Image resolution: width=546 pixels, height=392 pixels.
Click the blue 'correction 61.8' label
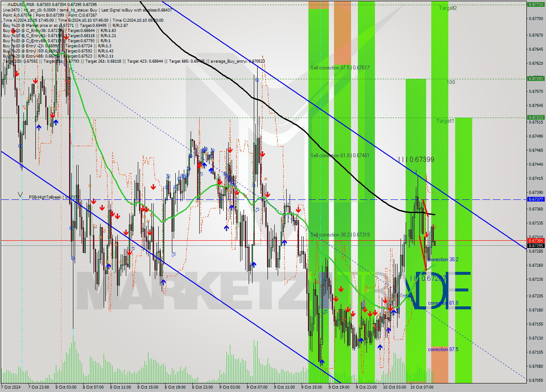[443, 303]
